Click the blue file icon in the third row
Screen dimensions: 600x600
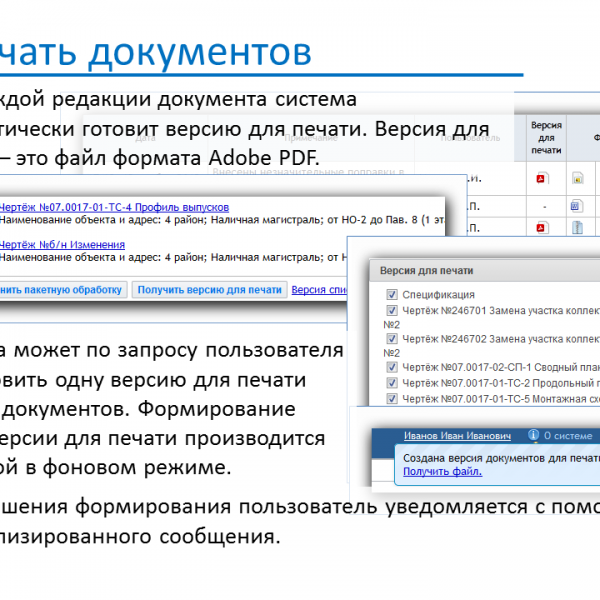[577, 228]
